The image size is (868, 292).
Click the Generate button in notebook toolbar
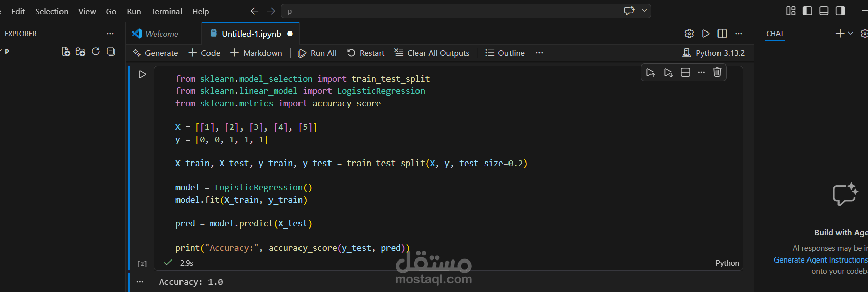(156, 53)
